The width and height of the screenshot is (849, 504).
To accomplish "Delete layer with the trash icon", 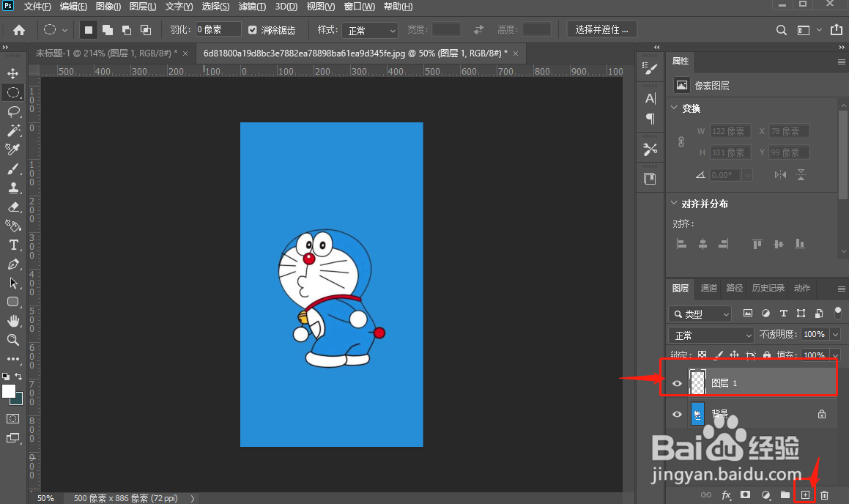I will click(x=824, y=494).
